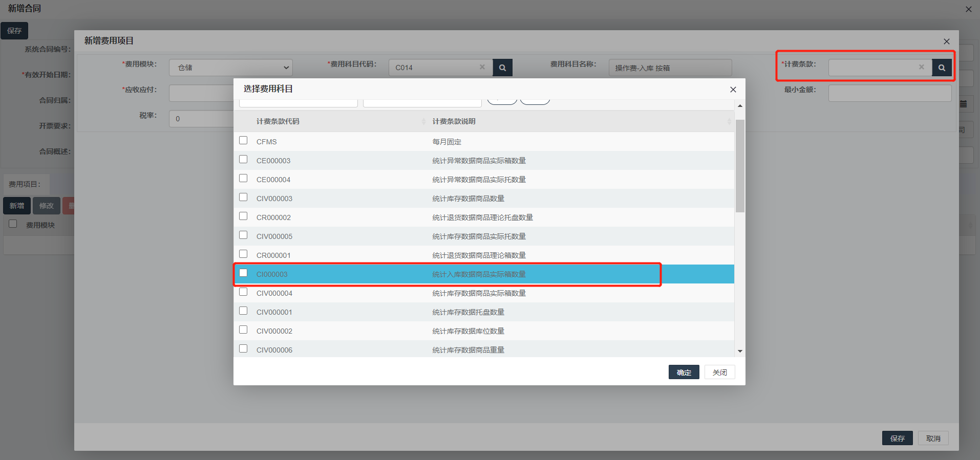
Task: Click description 统计库存数据商品实际托数量
Action: (x=479, y=236)
